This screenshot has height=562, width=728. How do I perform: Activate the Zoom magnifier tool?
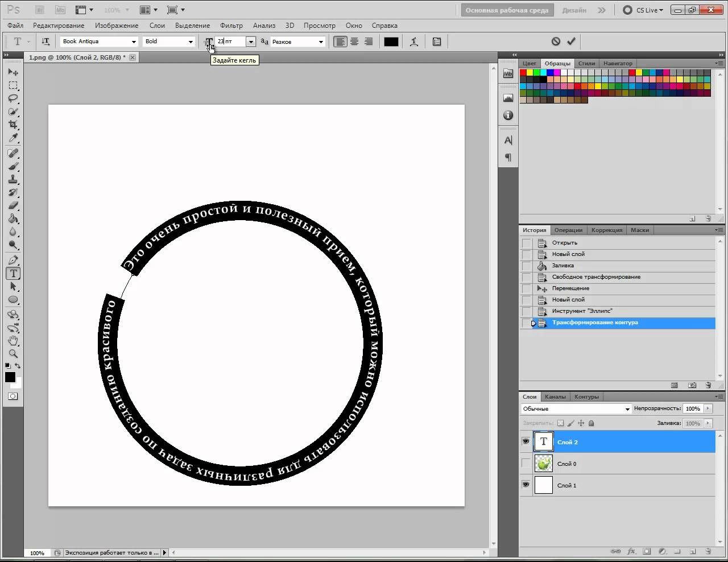(x=14, y=354)
